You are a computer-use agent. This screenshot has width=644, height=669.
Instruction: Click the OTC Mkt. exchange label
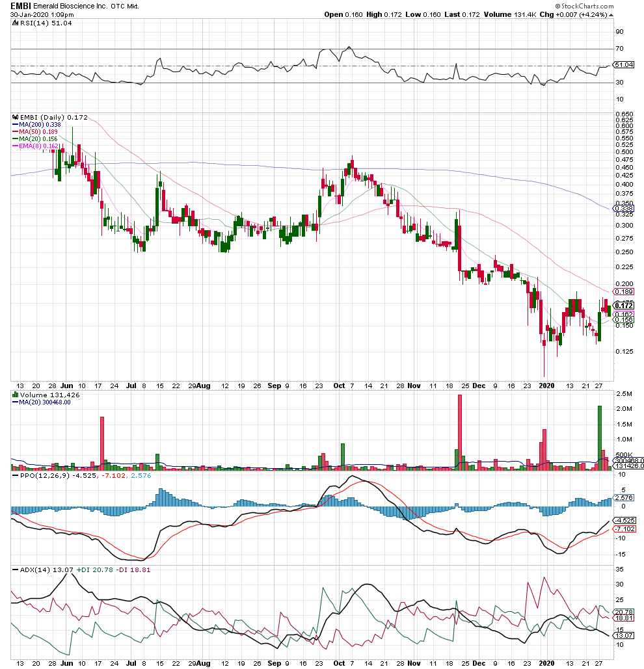click(x=125, y=7)
